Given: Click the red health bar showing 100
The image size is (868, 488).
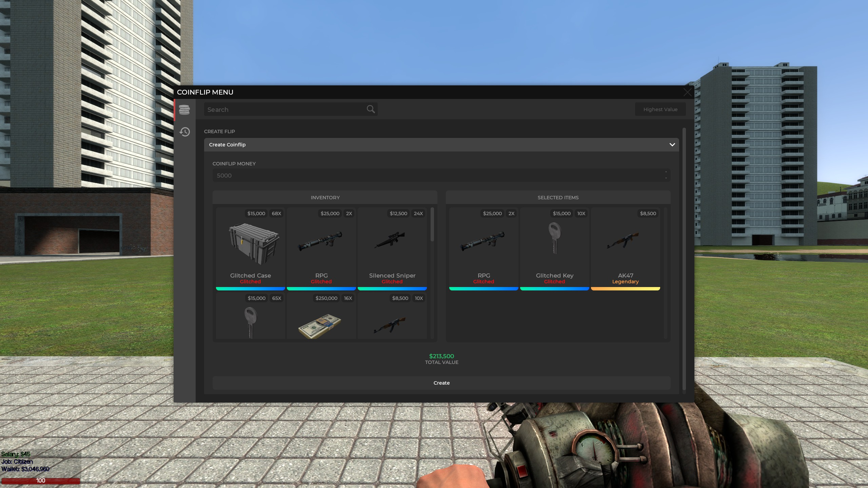Looking at the screenshot, I should click(41, 481).
